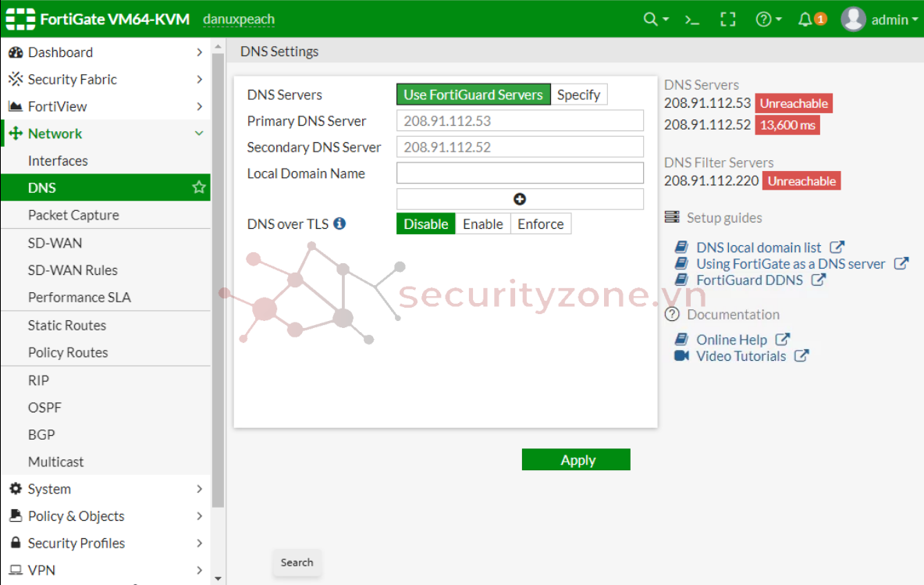Click external link icon beside FortiGuard DDNS
Image resolution: width=924 pixels, height=585 pixels.
818,280
